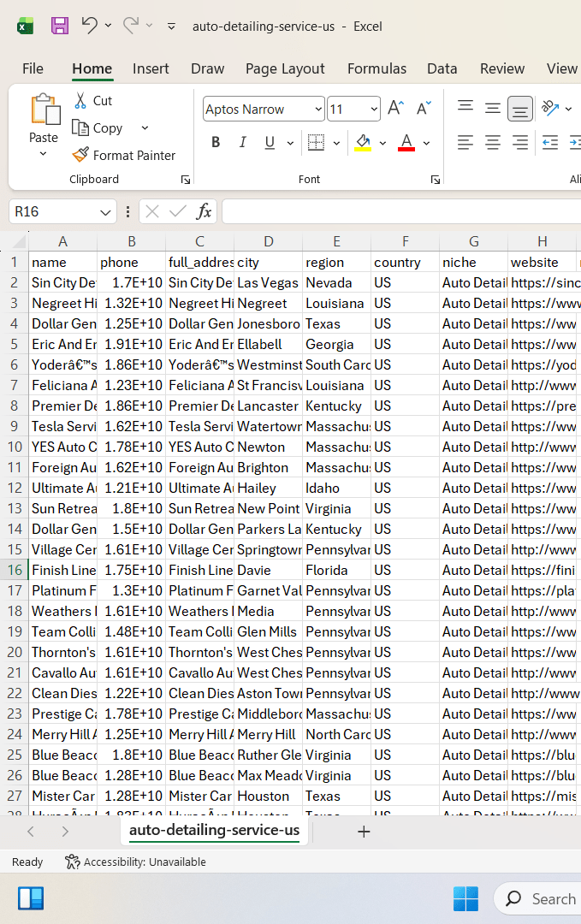Viewport: 581px width, 924px height.
Task: Set Middle Align for cells
Action: [x=493, y=108]
